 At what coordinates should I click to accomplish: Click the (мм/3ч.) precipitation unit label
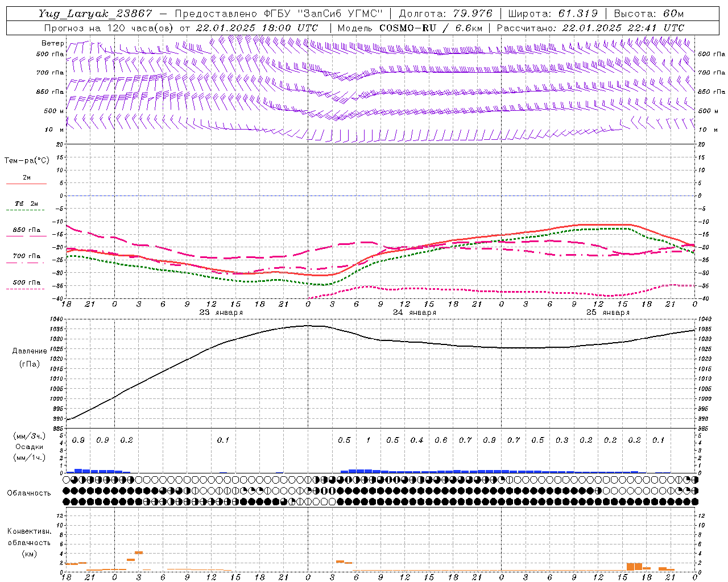(x=30, y=436)
